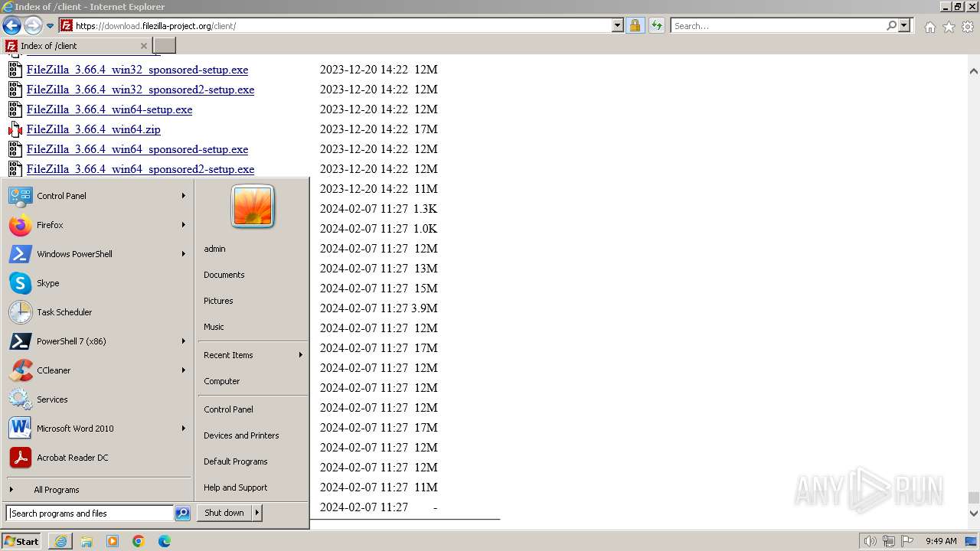Viewport: 980px width, 551px height.
Task: Focus Search programs and files box
Action: 90,514
